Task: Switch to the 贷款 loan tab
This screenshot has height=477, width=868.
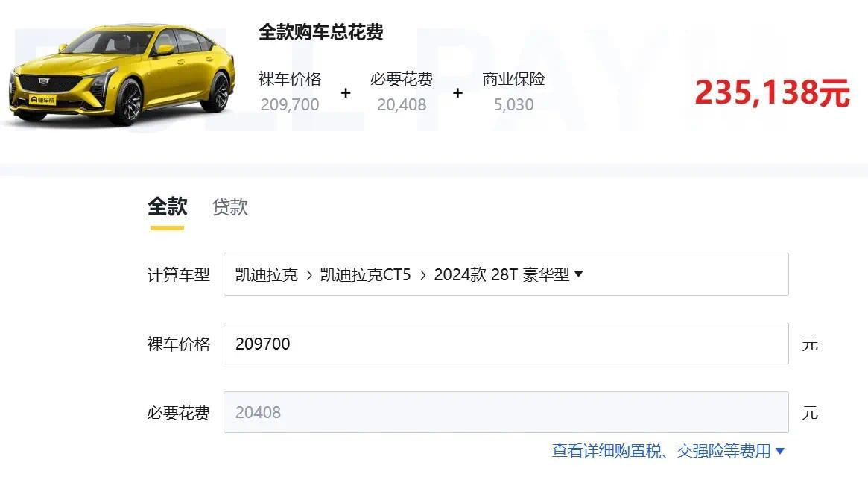Action: click(229, 207)
